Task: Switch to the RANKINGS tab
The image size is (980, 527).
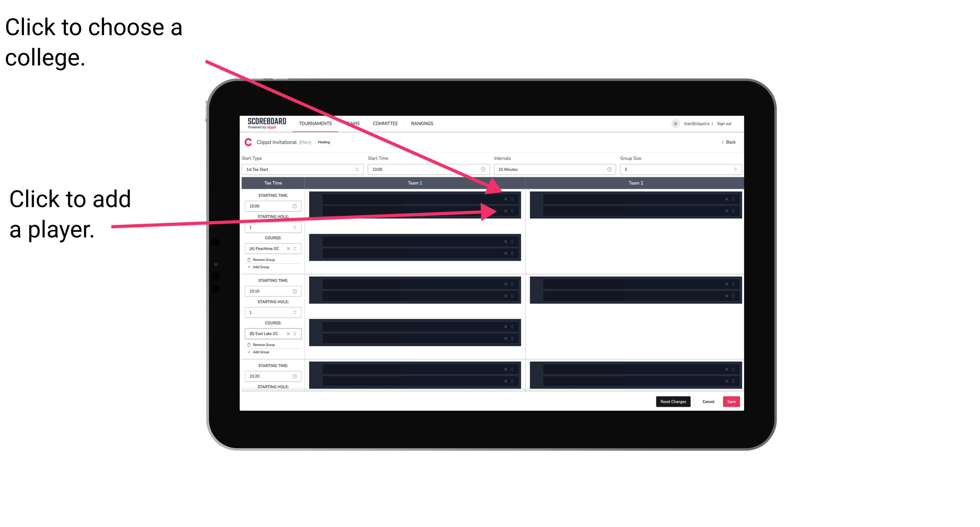Action: (422, 124)
